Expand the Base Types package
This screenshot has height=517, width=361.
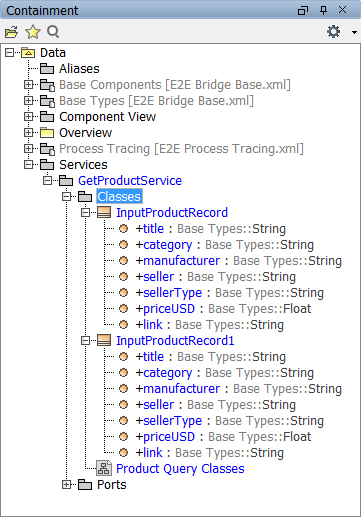coord(29,100)
